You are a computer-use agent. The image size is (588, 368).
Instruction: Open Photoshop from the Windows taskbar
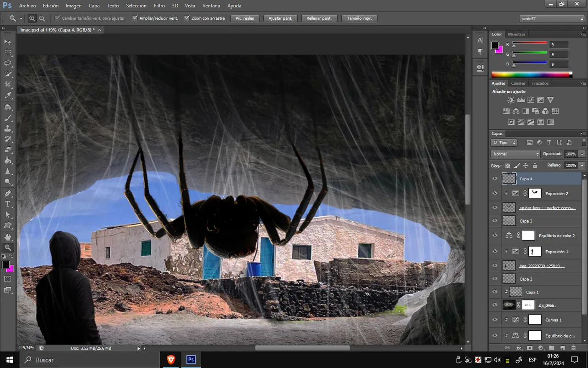coord(191,360)
